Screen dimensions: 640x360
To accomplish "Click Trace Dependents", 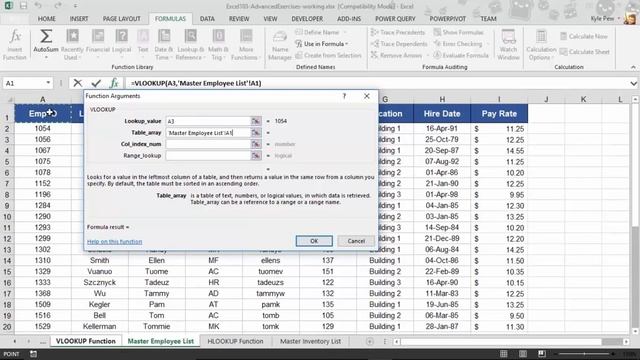I will click(x=399, y=44).
